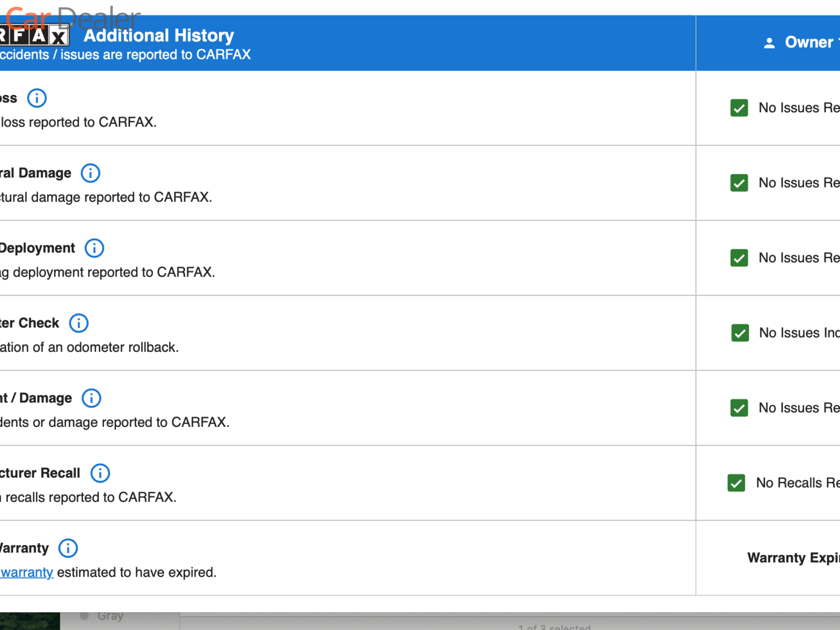Click green check in 'loss reported' row
The width and height of the screenshot is (840, 630).
point(739,108)
